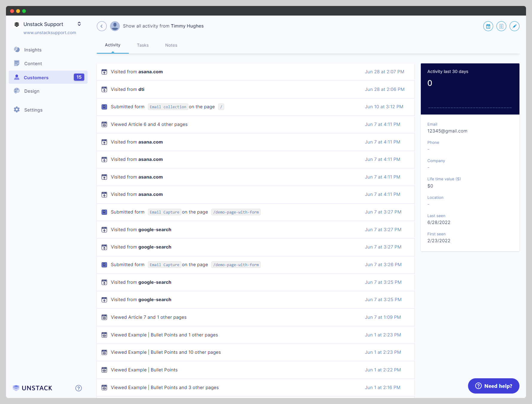Click the eye icon on 'Viewed Article 6' row
Viewport: 532px width, 404px height.
(x=104, y=124)
